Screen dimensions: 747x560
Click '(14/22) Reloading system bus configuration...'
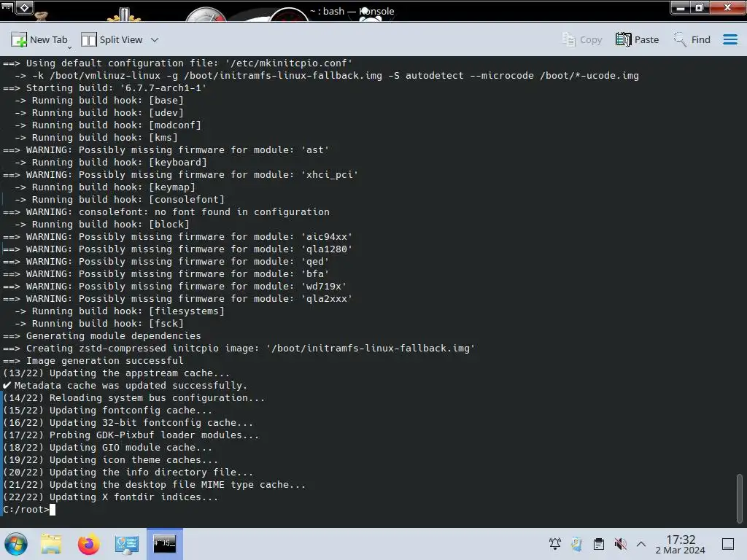[134, 397]
